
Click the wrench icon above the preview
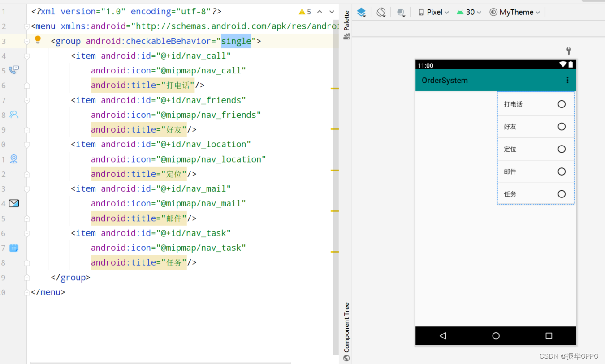coord(569,51)
